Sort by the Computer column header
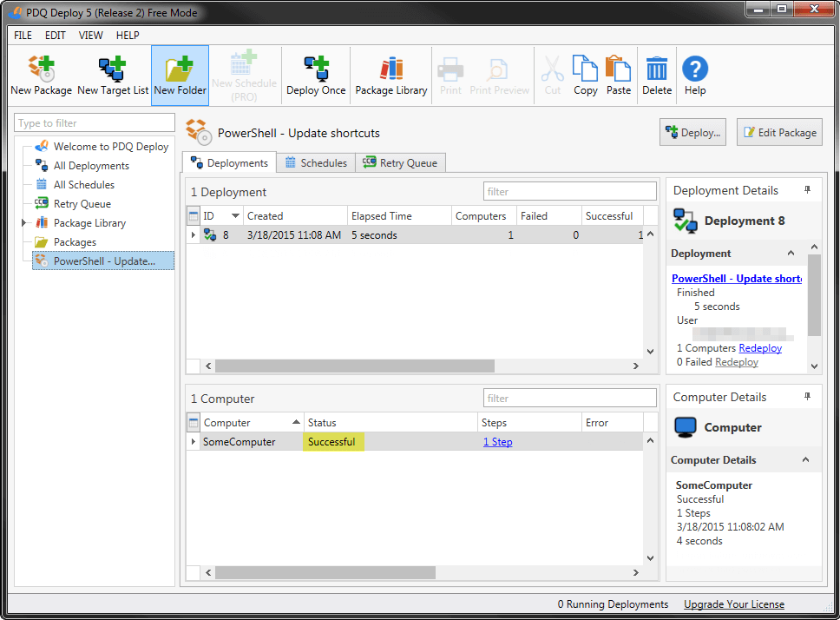Image resolution: width=840 pixels, height=620 pixels. coord(252,422)
